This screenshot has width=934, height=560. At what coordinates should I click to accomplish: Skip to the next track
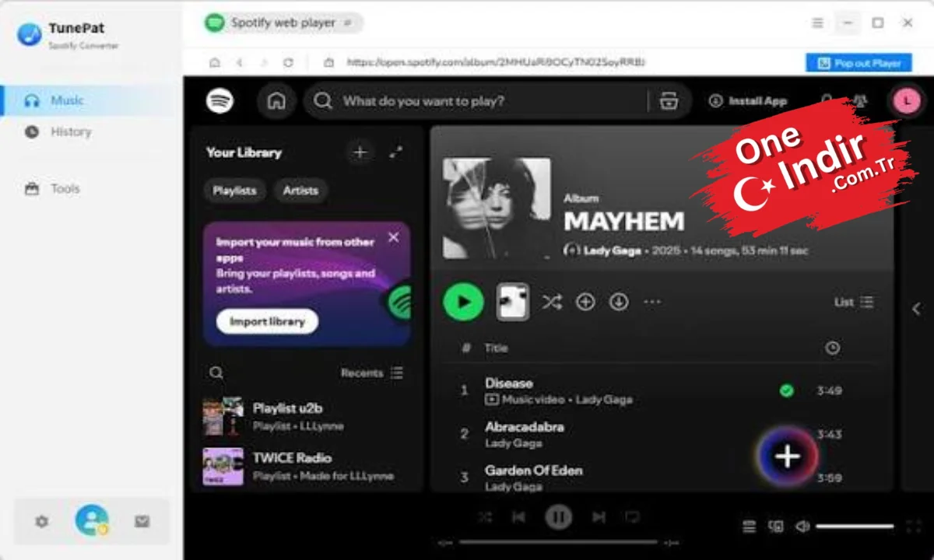(599, 516)
